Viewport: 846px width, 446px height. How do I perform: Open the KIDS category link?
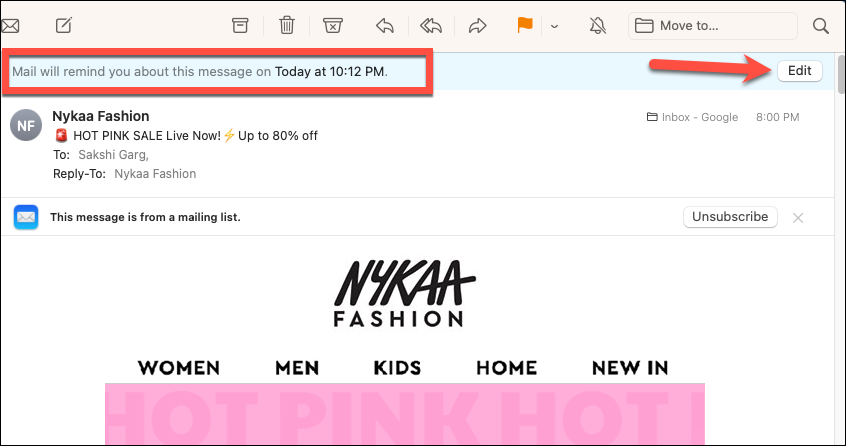(398, 368)
